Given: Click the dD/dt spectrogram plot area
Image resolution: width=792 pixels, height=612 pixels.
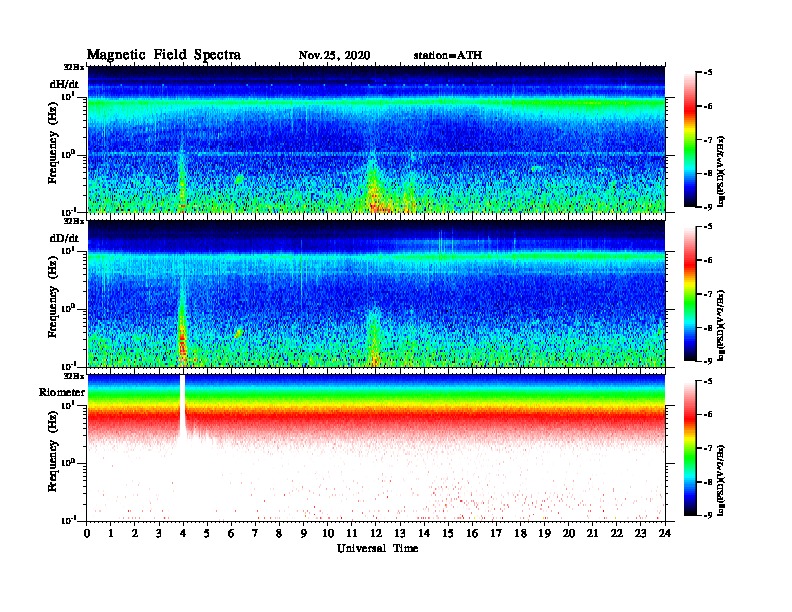Looking at the screenshot, I should (376, 293).
